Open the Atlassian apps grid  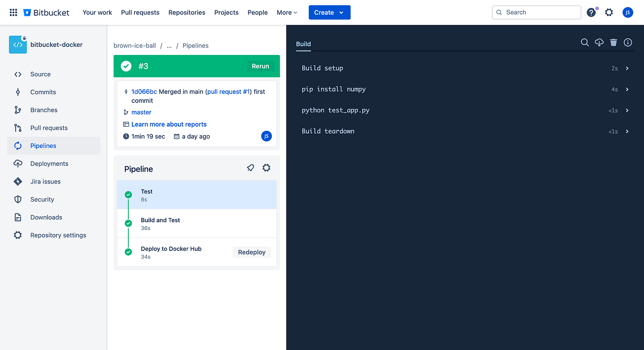click(13, 12)
